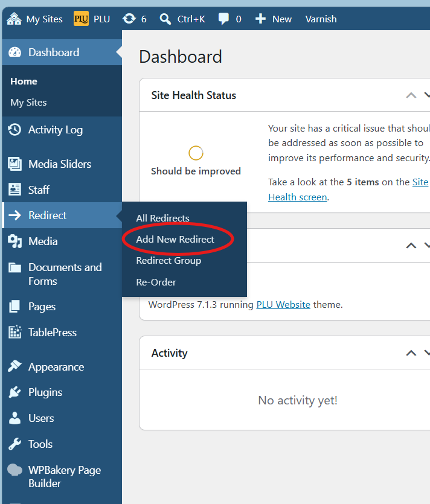430x504 pixels.
Task: Click the Redirect arrow icon
Action: pyautogui.click(x=14, y=215)
